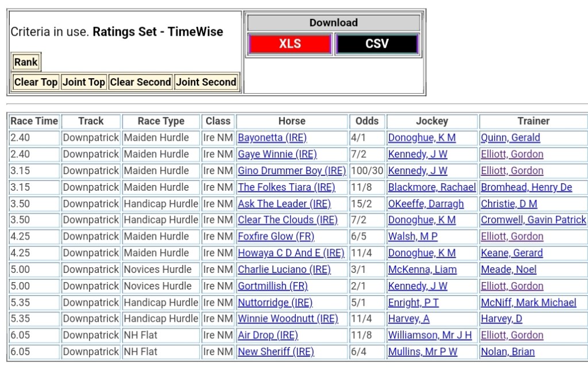Image resolution: width=588 pixels, height=370 pixels.
Task: View trainer Cromwell, Gavin Patrick
Action: 533,220
